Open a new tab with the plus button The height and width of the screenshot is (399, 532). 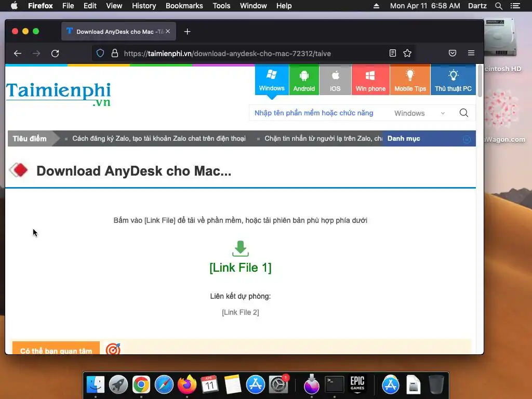(x=187, y=32)
